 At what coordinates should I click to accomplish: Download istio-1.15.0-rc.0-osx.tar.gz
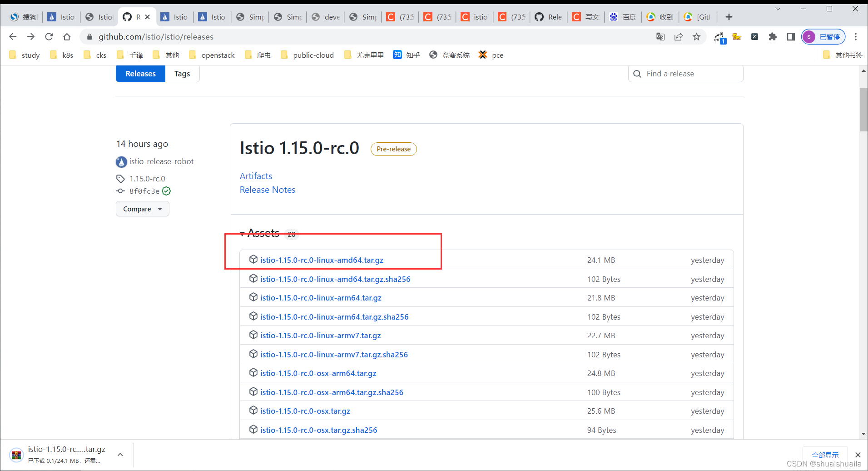pyautogui.click(x=305, y=411)
